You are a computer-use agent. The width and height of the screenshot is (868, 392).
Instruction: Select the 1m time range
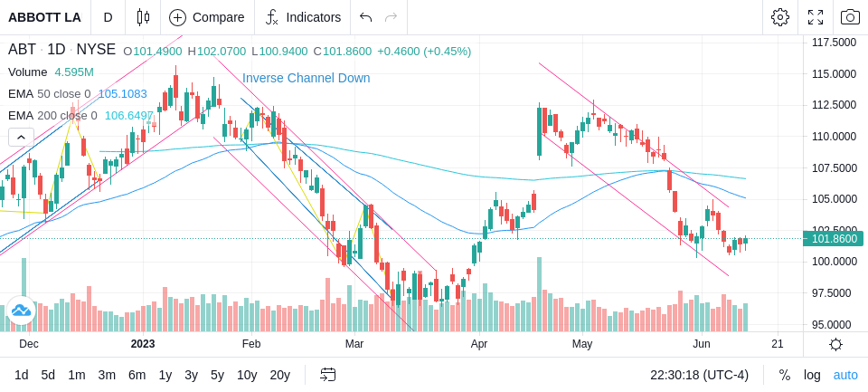point(76,376)
